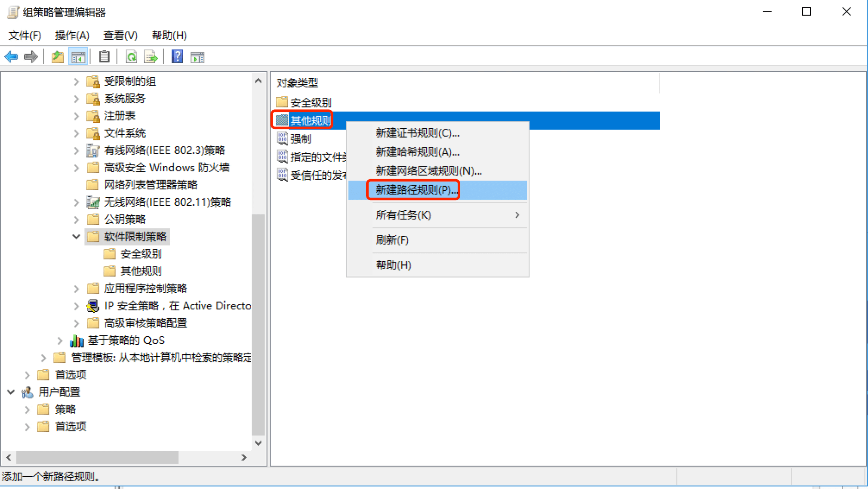Select 策略 under 用户配置
Viewport: 868px width, 489px height.
(65, 409)
